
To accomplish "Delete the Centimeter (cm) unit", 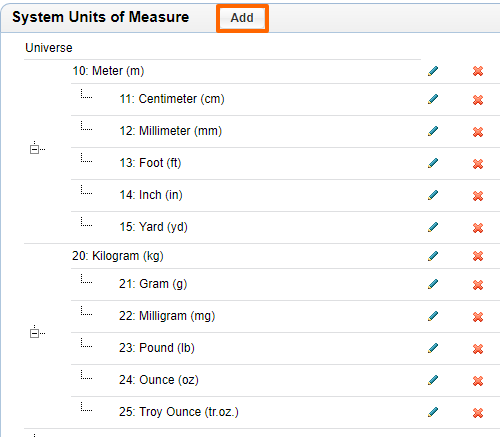I will (x=478, y=100).
